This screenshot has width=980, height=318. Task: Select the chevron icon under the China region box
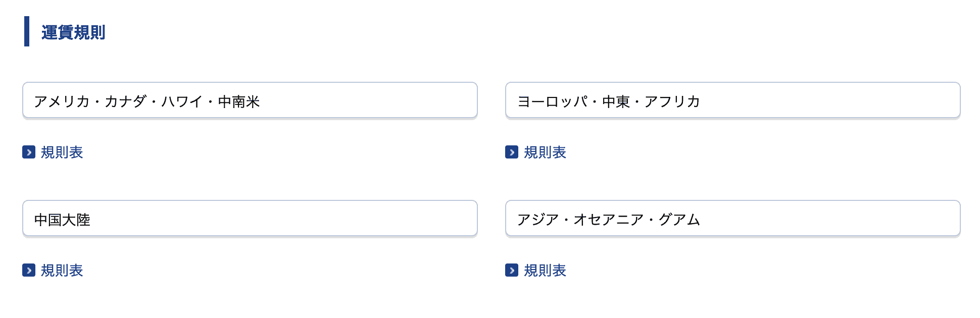pos(28,271)
